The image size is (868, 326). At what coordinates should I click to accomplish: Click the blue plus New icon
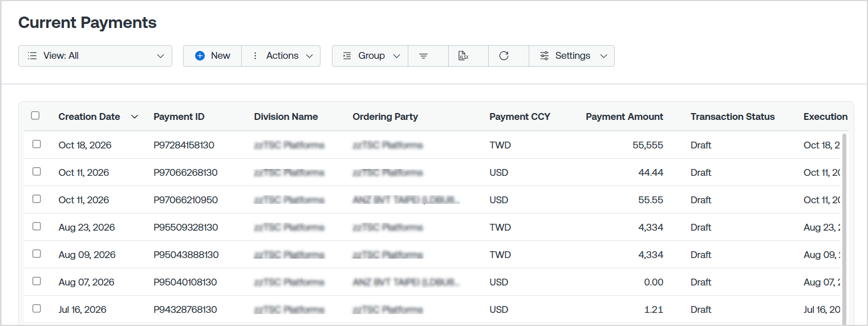click(x=200, y=56)
